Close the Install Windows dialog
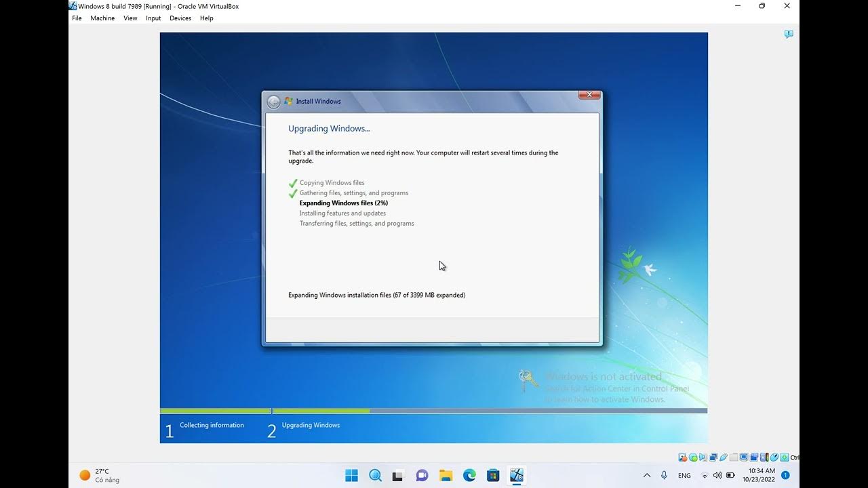The width and height of the screenshot is (868, 488). [589, 95]
